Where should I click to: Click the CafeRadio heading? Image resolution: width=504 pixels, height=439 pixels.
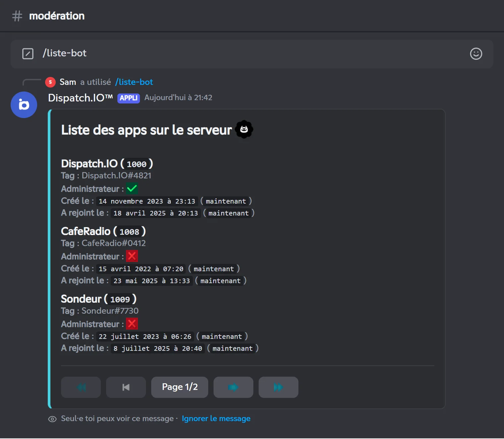click(86, 231)
